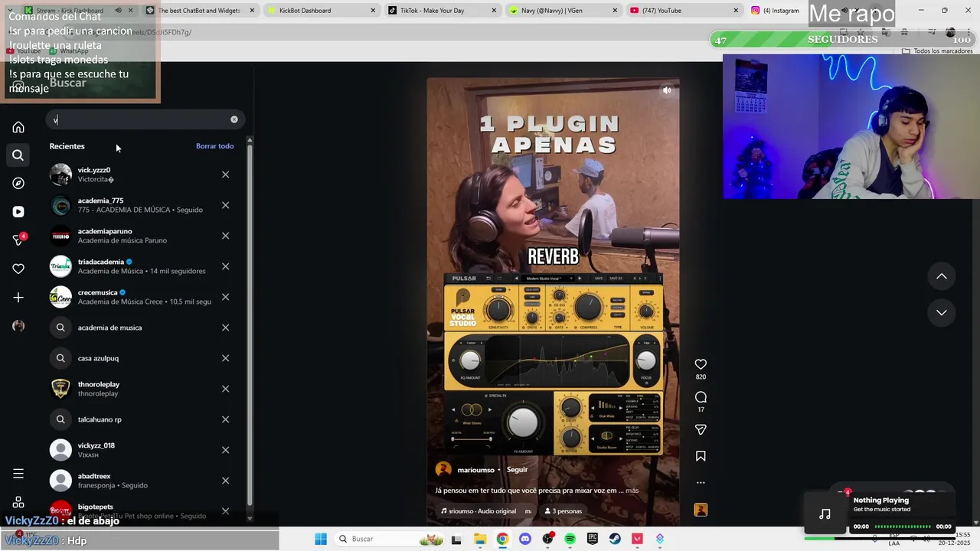The width and height of the screenshot is (980, 551).
Task: Open Instagram Home from the sidebar
Action: (18, 127)
